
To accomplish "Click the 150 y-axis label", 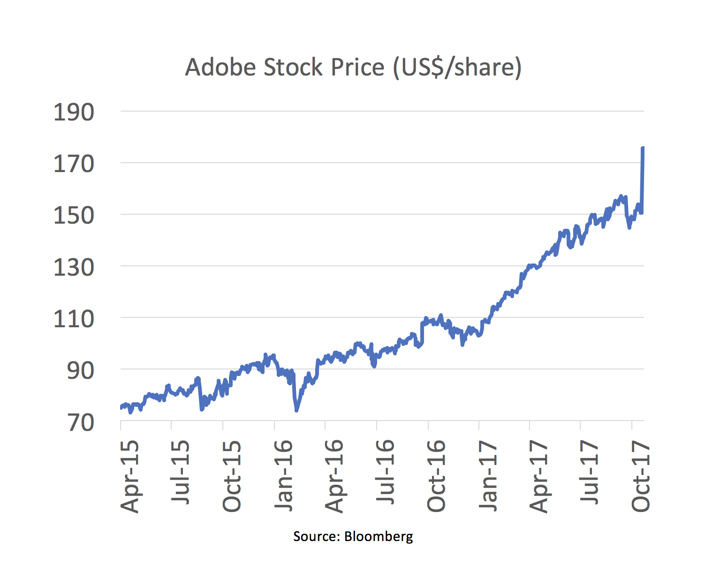I will click(74, 216).
